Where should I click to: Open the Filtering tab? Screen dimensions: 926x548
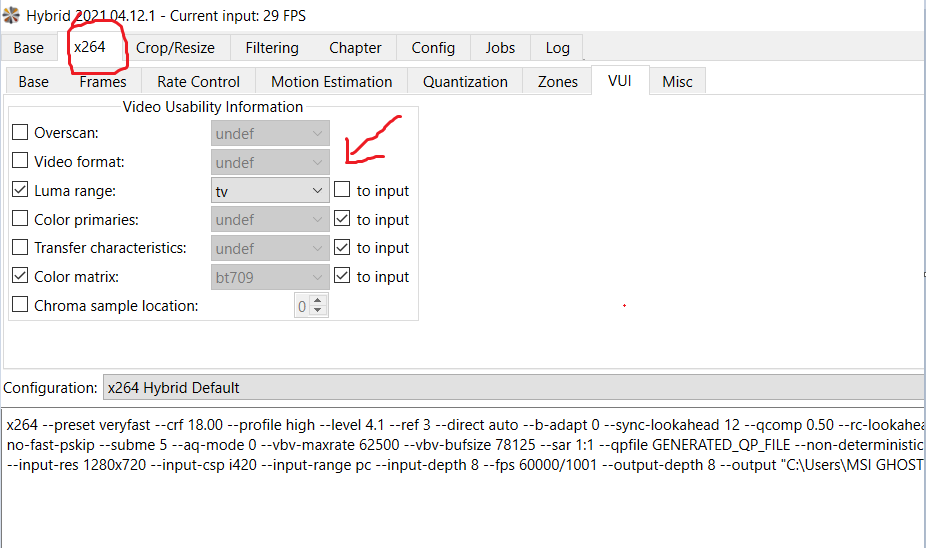[272, 48]
